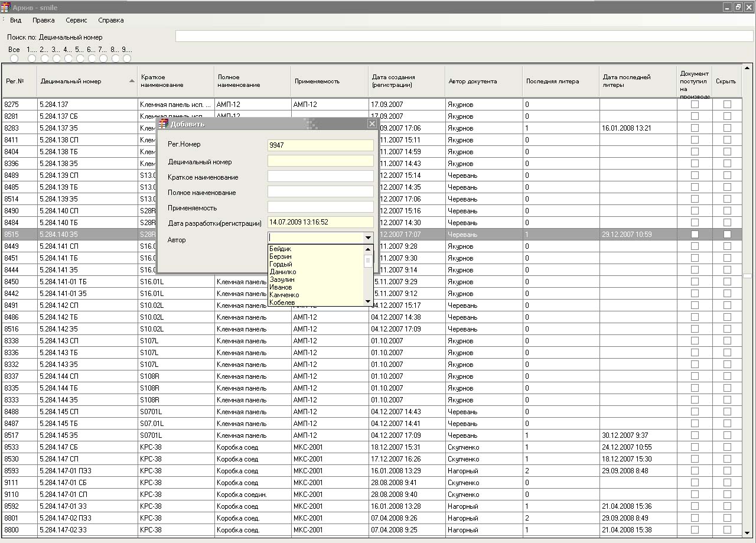Select the Все radio button filter

[x=14, y=58]
